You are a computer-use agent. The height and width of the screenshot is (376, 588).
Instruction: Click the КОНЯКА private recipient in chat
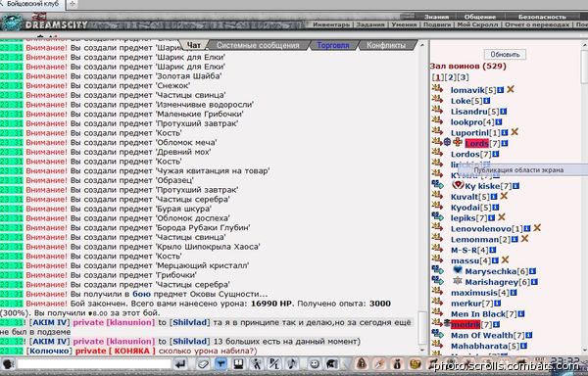pos(131,351)
